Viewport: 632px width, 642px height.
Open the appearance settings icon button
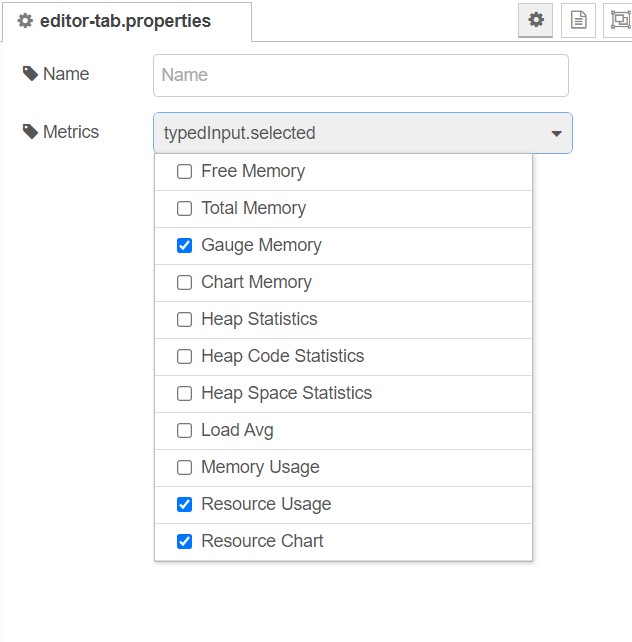619,20
